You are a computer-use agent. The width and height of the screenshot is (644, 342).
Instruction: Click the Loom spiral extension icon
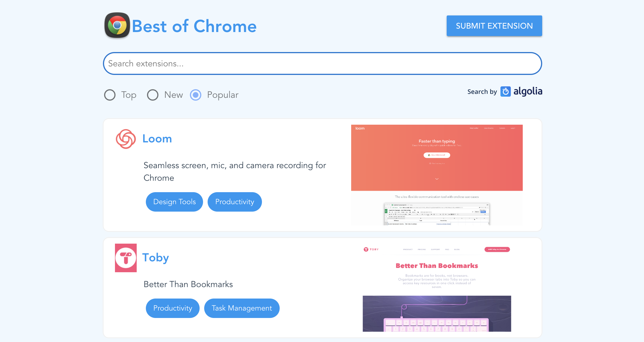[x=126, y=139]
